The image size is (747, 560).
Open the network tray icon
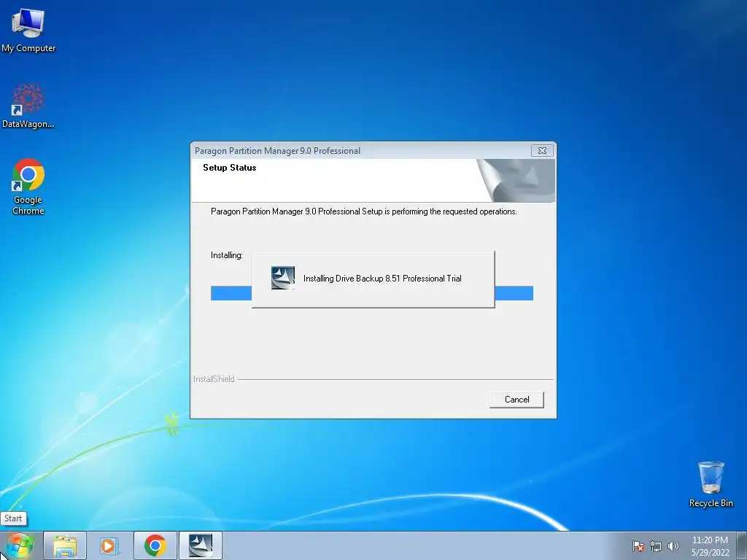[x=656, y=546]
